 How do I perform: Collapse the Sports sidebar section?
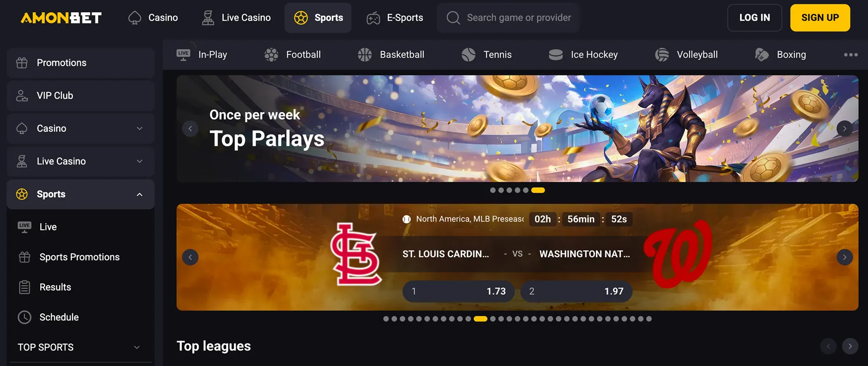[81, 194]
